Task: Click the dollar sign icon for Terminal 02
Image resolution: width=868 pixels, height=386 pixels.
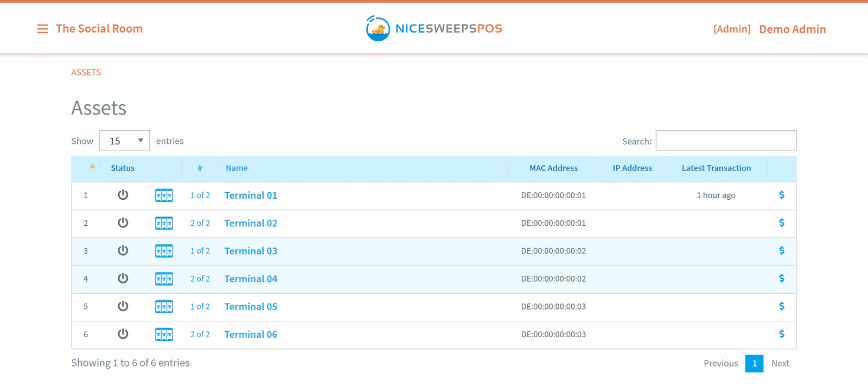Action: [782, 223]
